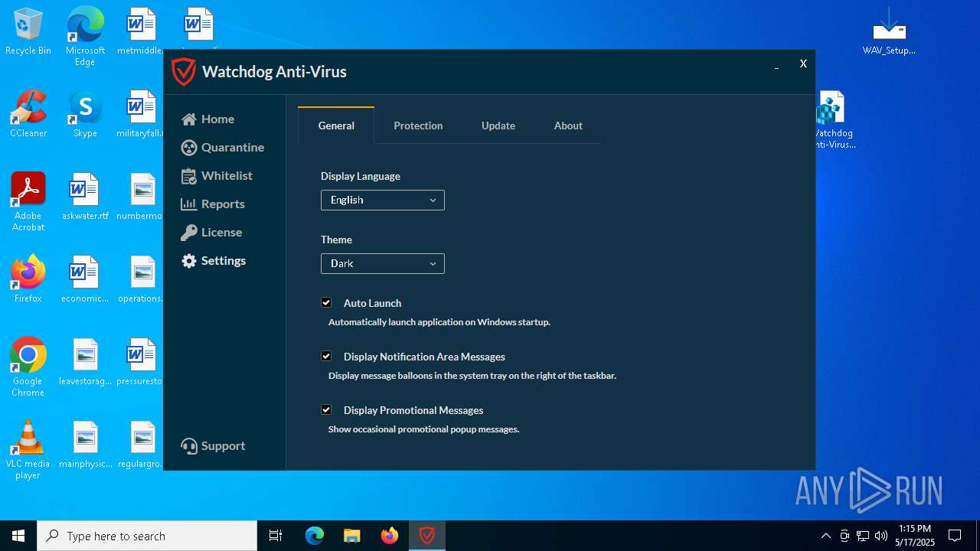Select the Microsoft Edge desktop shortcut

coord(85,37)
